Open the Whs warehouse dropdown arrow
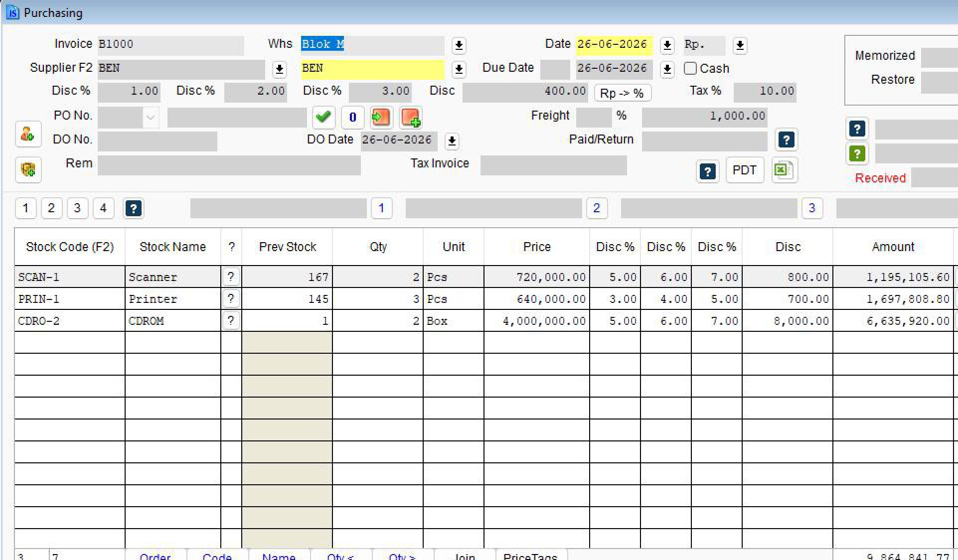 [x=459, y=45]
